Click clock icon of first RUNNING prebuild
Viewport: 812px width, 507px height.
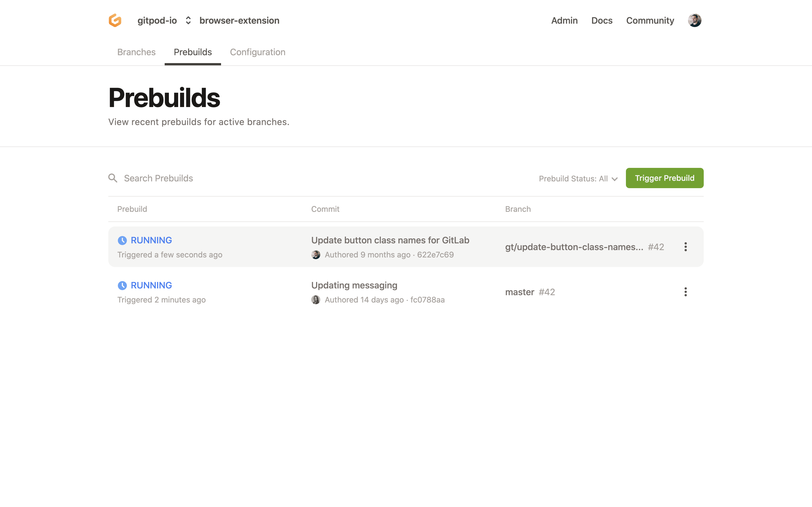tap(122, 241)
